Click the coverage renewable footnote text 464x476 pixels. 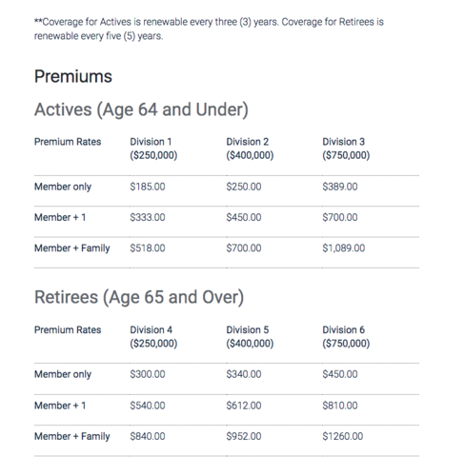tap(209, 29)
